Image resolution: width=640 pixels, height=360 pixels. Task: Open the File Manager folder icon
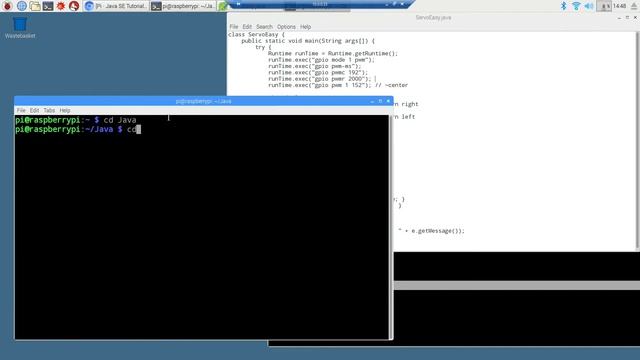(x=35, y=6)
